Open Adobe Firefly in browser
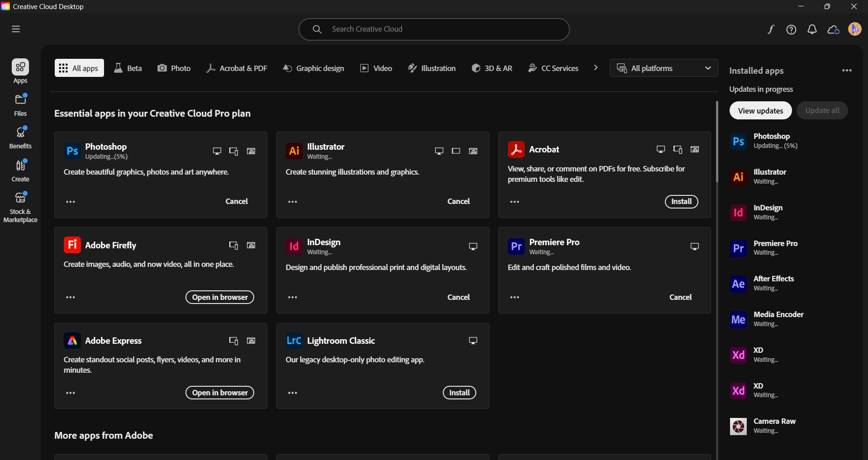 [220, 297]
